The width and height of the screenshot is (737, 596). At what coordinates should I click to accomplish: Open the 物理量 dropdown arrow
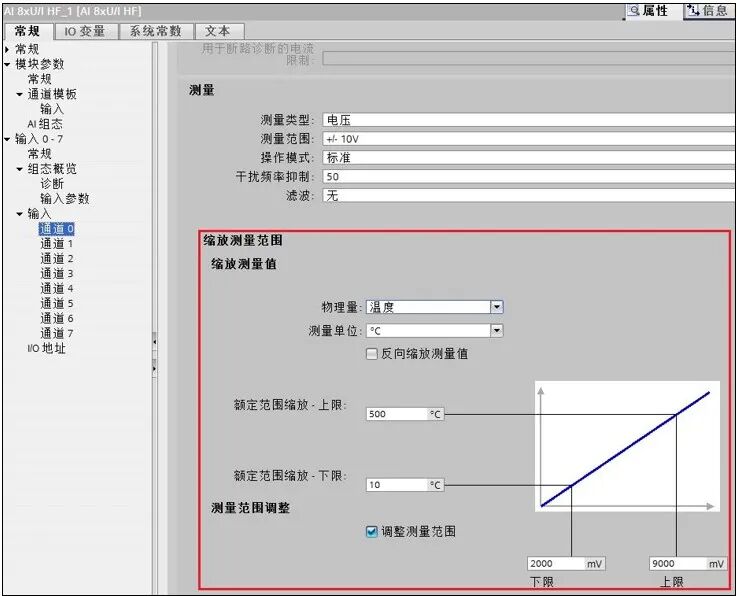click(x=496, y=307)
